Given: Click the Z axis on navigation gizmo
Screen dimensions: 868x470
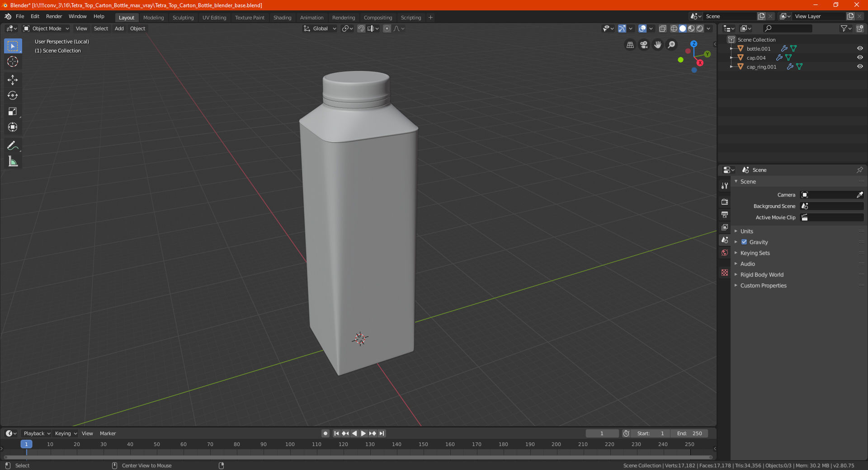Looking at the screenshot, I should 693,44.
